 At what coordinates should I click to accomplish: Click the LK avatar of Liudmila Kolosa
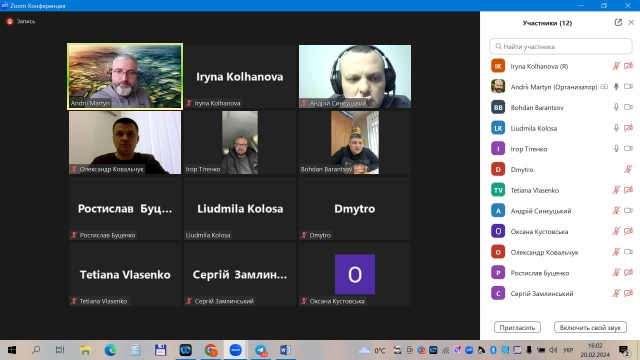(498, 128)
